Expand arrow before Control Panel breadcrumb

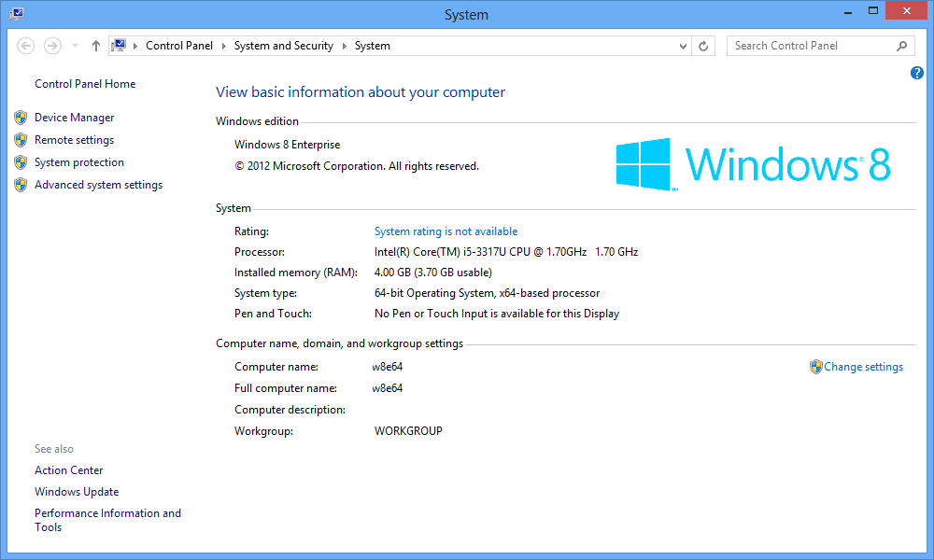tap(135, 46)
